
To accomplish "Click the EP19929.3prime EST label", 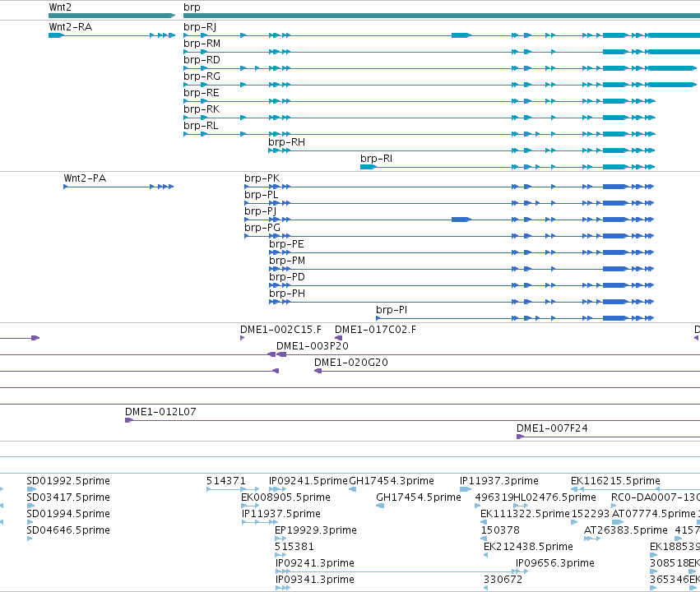I will coord(316,530).
